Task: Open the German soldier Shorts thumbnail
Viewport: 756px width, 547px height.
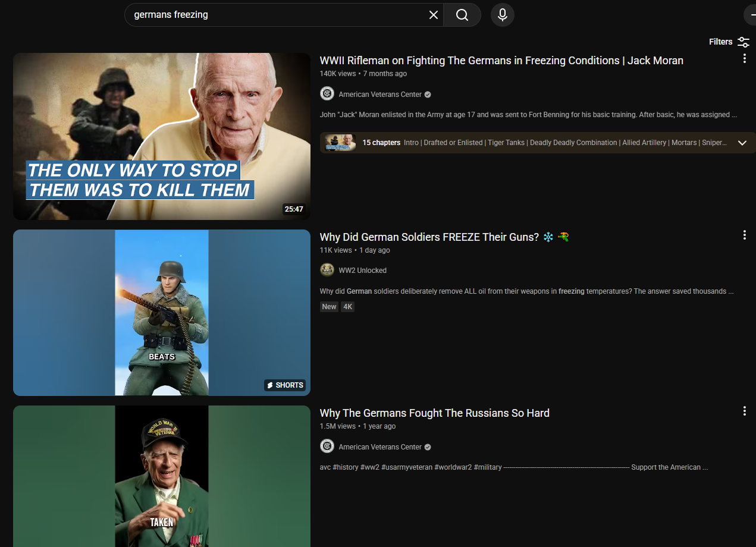Action: (x=162, y=313)
